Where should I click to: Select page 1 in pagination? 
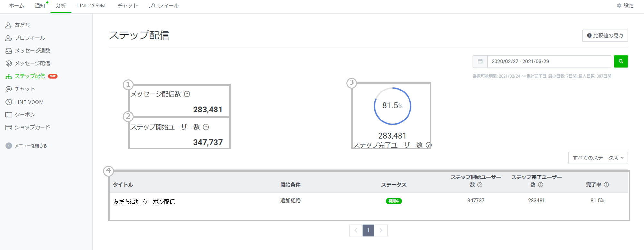368,230
